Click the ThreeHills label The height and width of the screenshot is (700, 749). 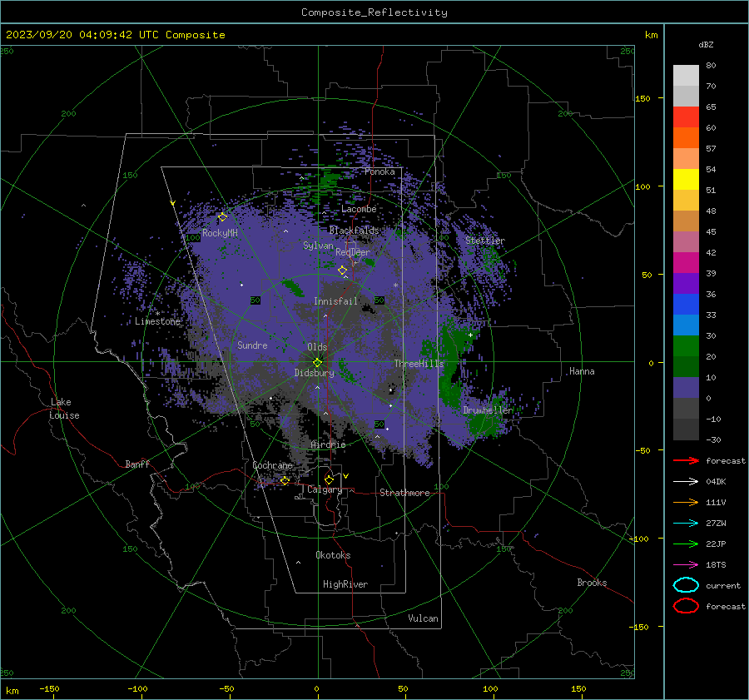(x=419, y=364)
